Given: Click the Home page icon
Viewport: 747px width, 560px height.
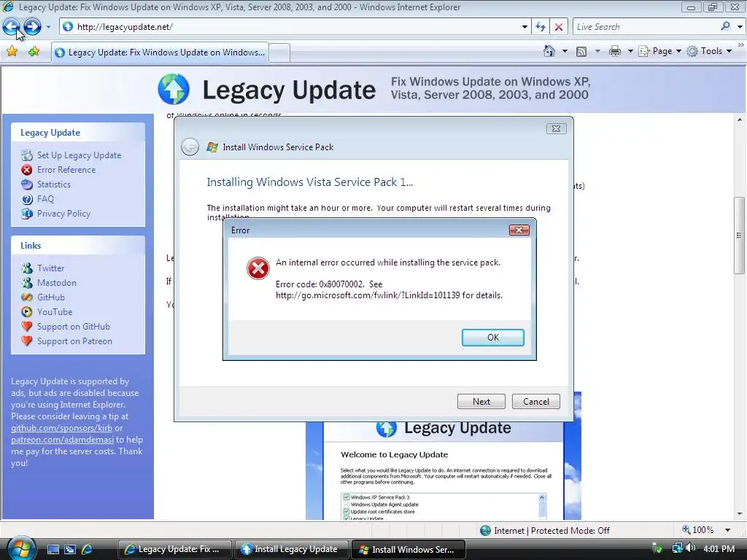Looking at the screenshot, I should 549,51.
